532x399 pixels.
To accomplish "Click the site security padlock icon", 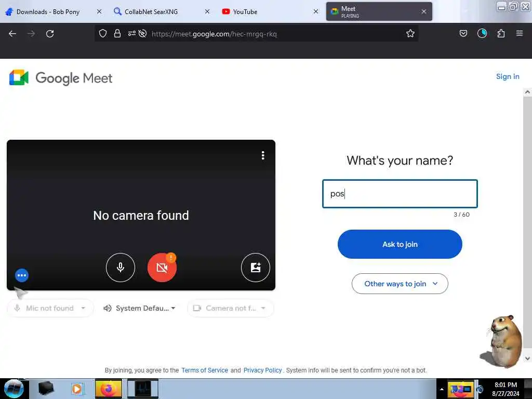I will tap(117, 33).
